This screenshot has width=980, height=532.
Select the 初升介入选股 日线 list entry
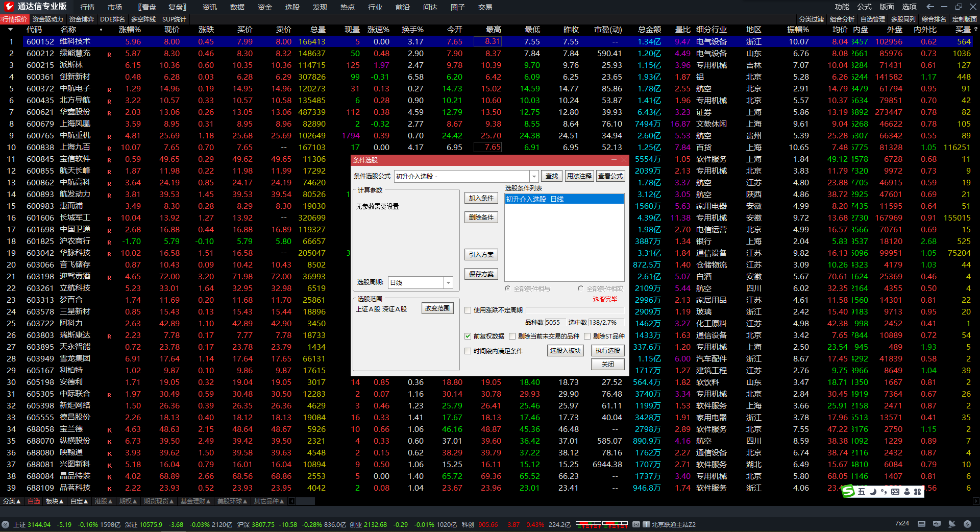[x=563, y=199]
